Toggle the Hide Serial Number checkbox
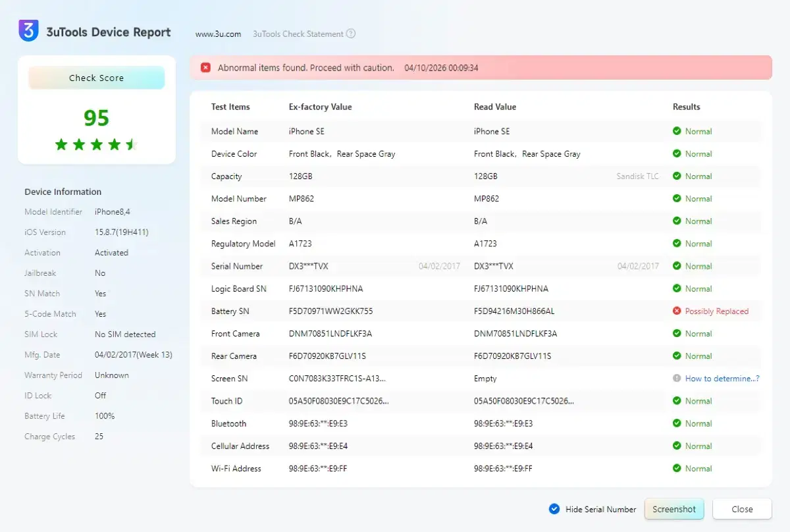 click(x=554, y=509)
